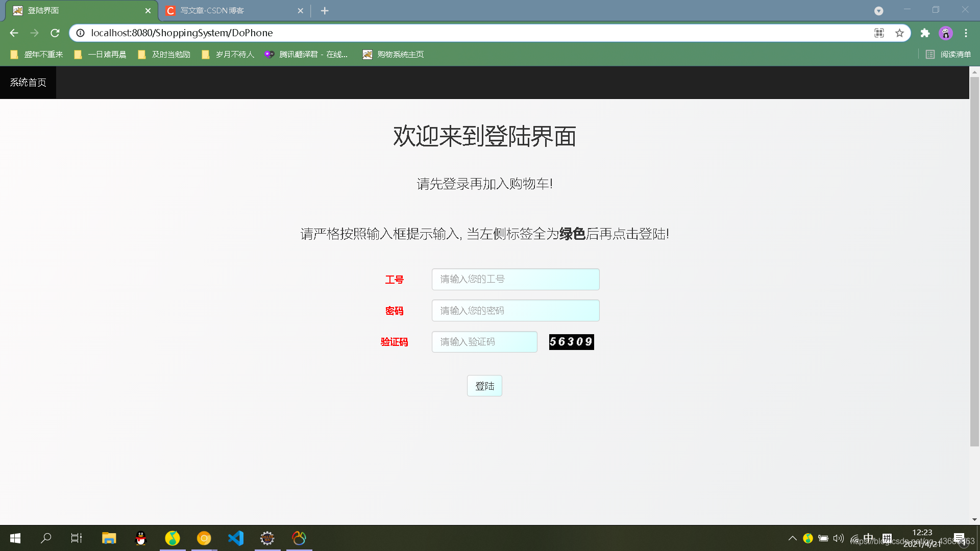Open the 购物系统主页 bookmark
The width and height of the screenshot is (980, 551).
[x=394, y=55]
